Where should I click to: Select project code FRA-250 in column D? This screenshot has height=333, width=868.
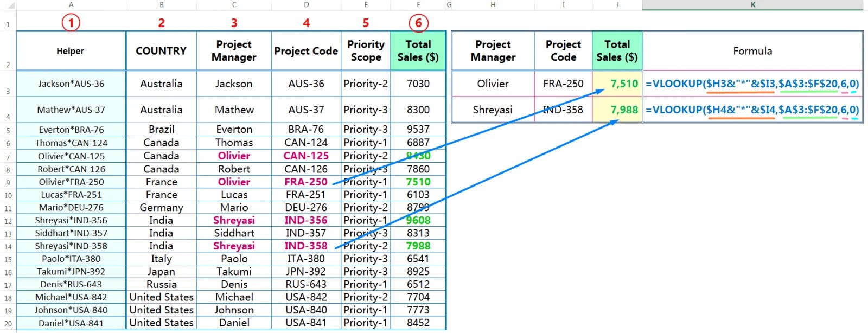coord(306,182)
